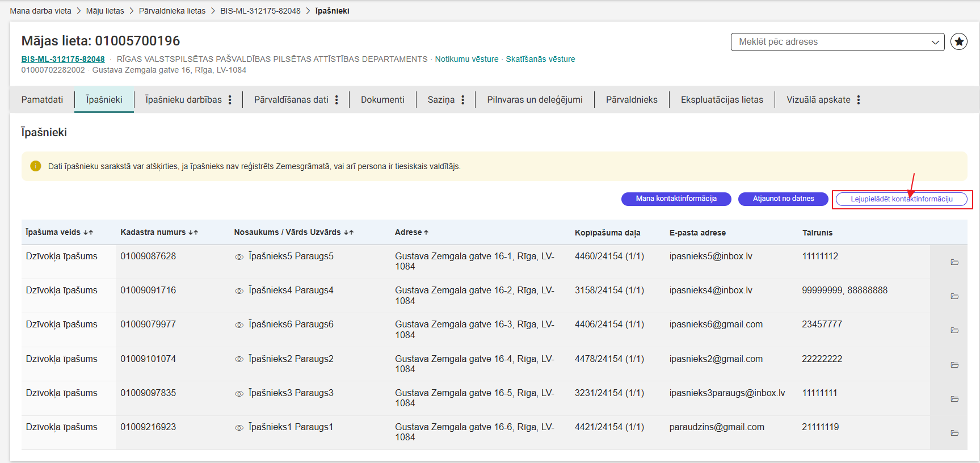Viewport: 980px width, 463px height.
Task: Expand the Īpašnieku darbības tab menu
Action: click(230, 100)
